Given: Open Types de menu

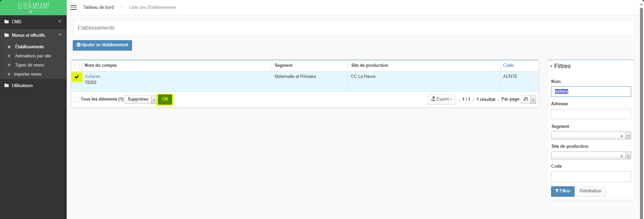Looking at the screenshot, I should (29, 65).
